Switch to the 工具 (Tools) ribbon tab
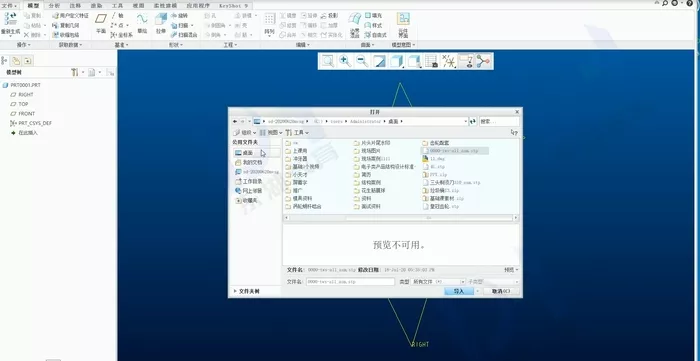The width and height of the screenshot is (700, 361). [x=117, y=5]
